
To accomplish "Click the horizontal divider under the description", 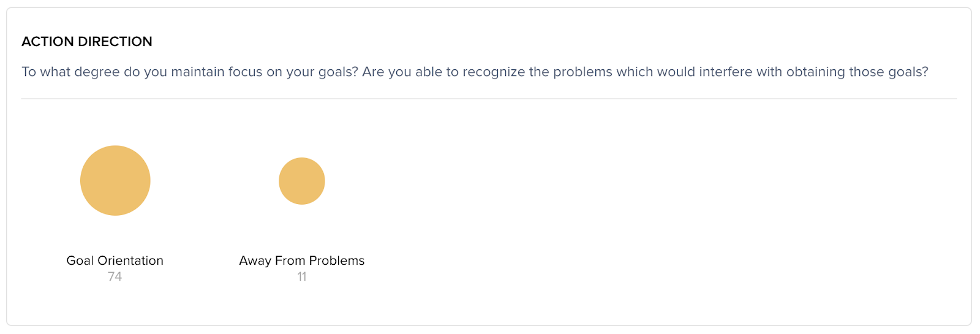I will [x=489, y=99].
